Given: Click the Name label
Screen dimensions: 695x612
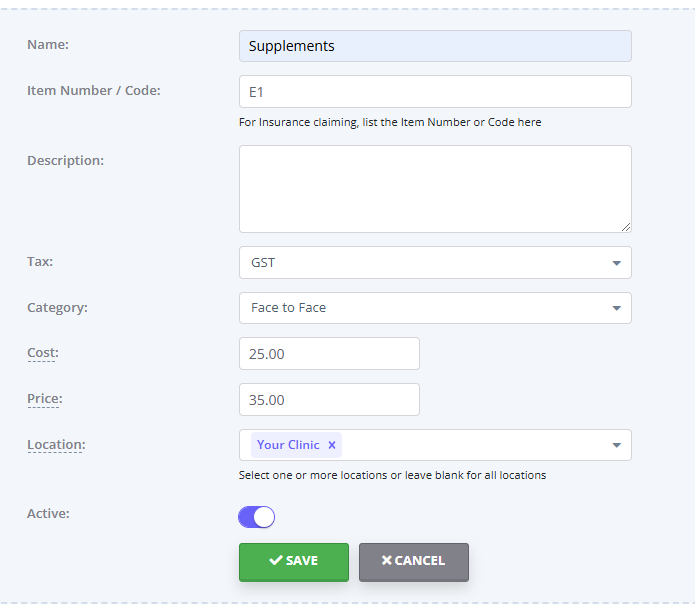Looking at the screenshot, I should (46, 44).
